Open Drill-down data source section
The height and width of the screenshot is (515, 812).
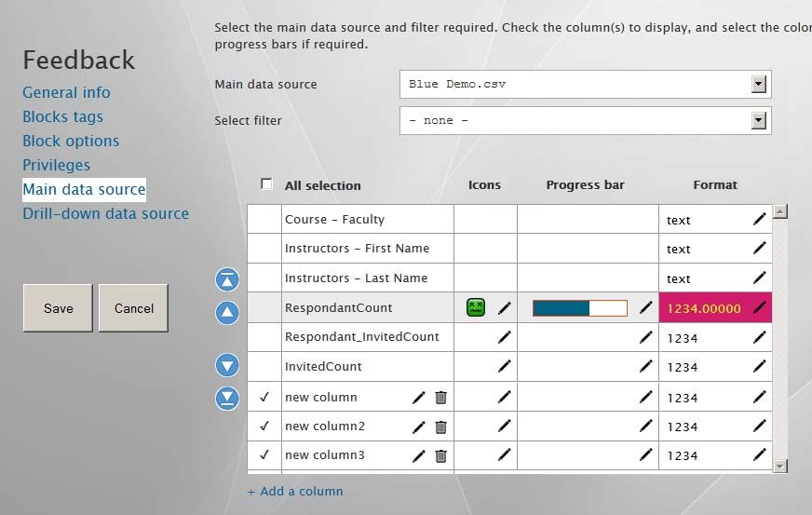105,213
